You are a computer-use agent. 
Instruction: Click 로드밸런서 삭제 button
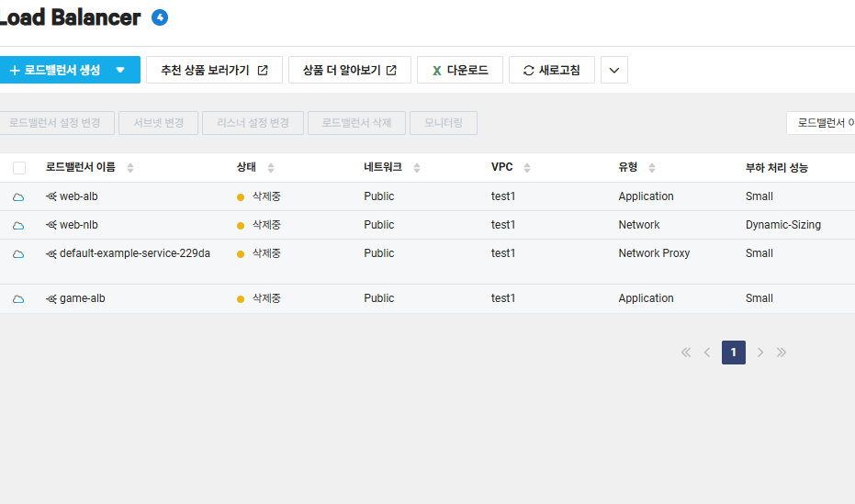(x=356, y=123)
